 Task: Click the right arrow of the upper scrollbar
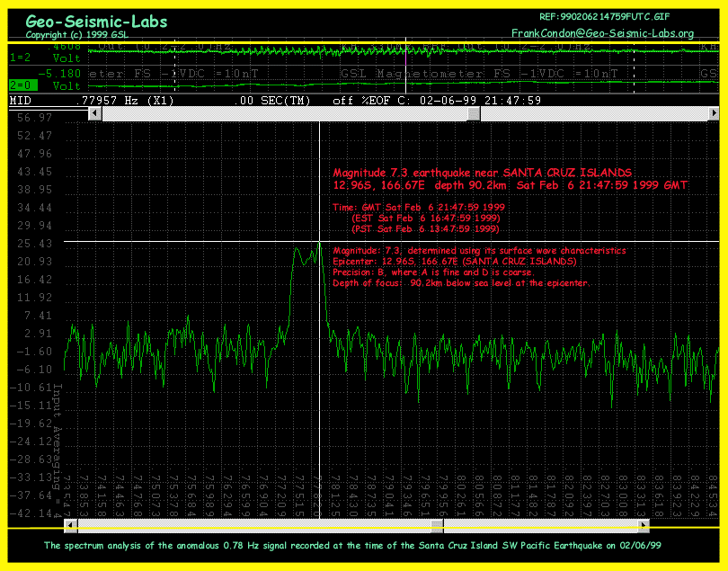pyautogui.click(x=713, y=113)
